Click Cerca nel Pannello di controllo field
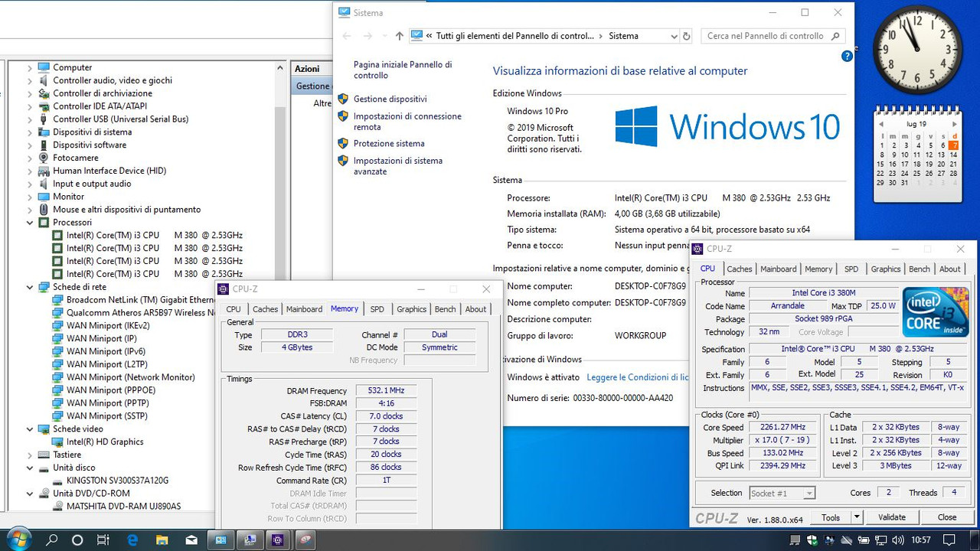This screenshot has width=980, height=551. coord(773,36)
